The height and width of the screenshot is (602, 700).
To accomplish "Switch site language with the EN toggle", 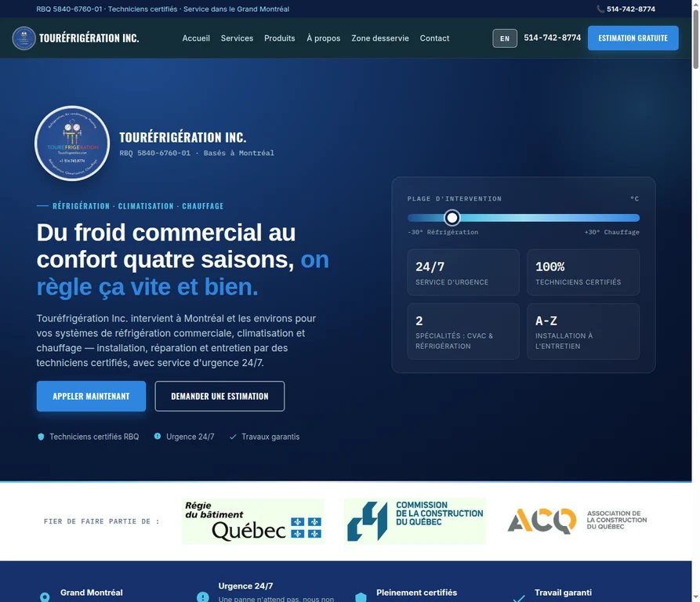I will coord(505,38).
